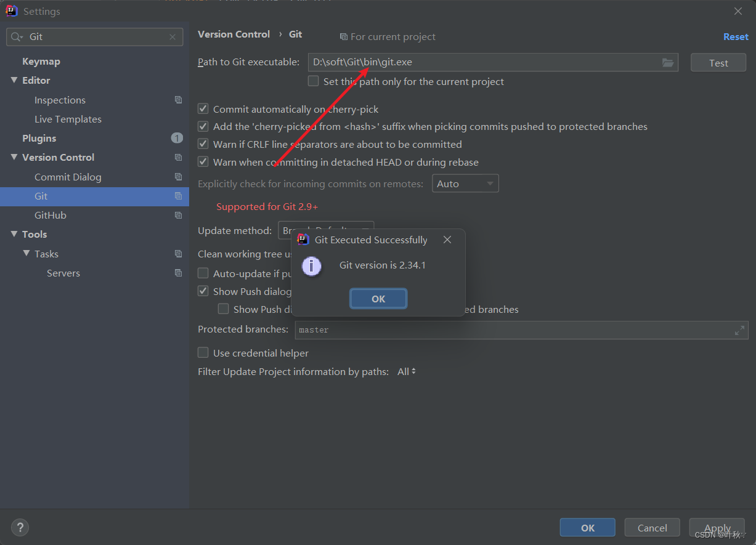The width and height of the screenshot is (756, 545).
Task: Click the project-level icon beside GitHub
Action: [x=178, y=215]
